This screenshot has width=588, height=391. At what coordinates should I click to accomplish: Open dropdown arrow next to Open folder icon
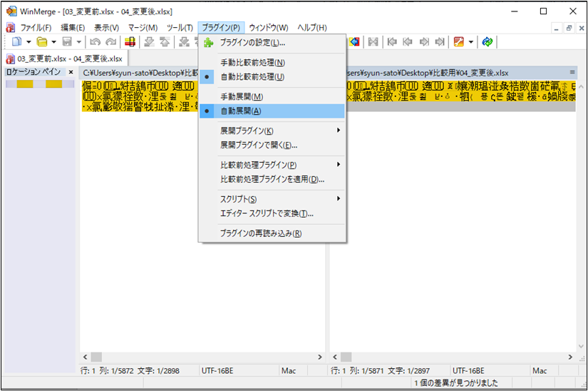coord(53,42)
